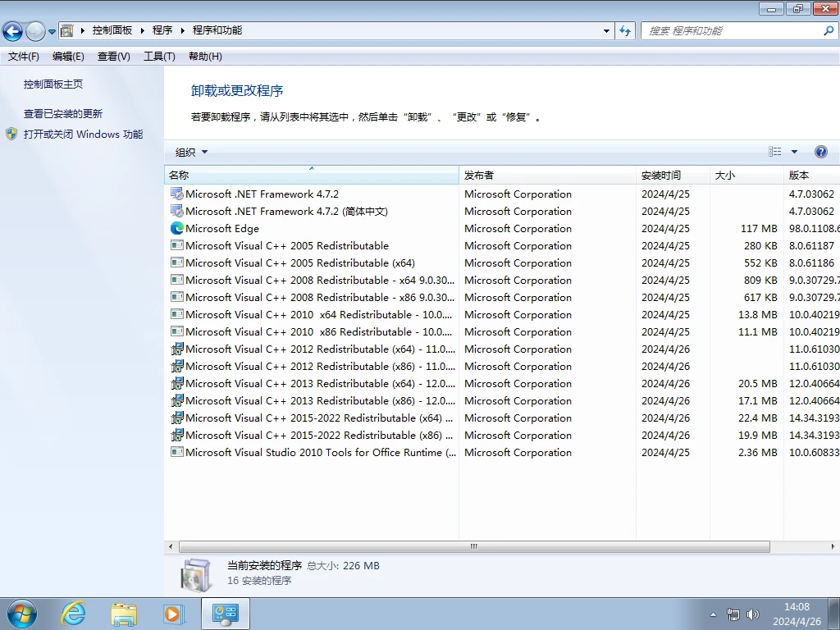
Task: Click the Control Panel icon in address bar
Action: (x=67, y=30)
